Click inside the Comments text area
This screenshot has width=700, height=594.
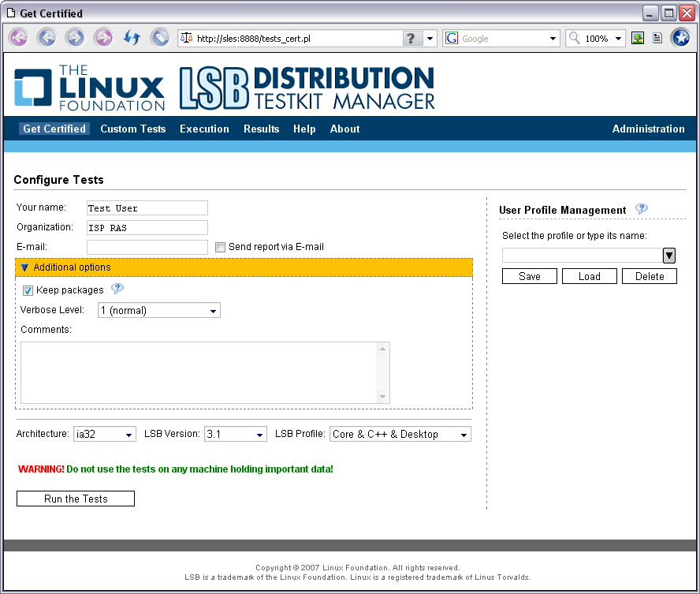[199, 373]
